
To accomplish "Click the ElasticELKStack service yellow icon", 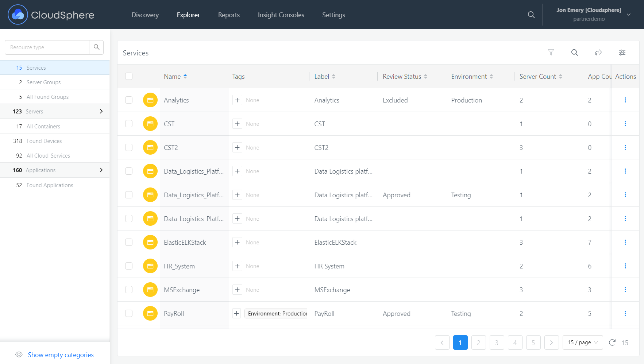I will pyautogui.click(x=150, y=242).
